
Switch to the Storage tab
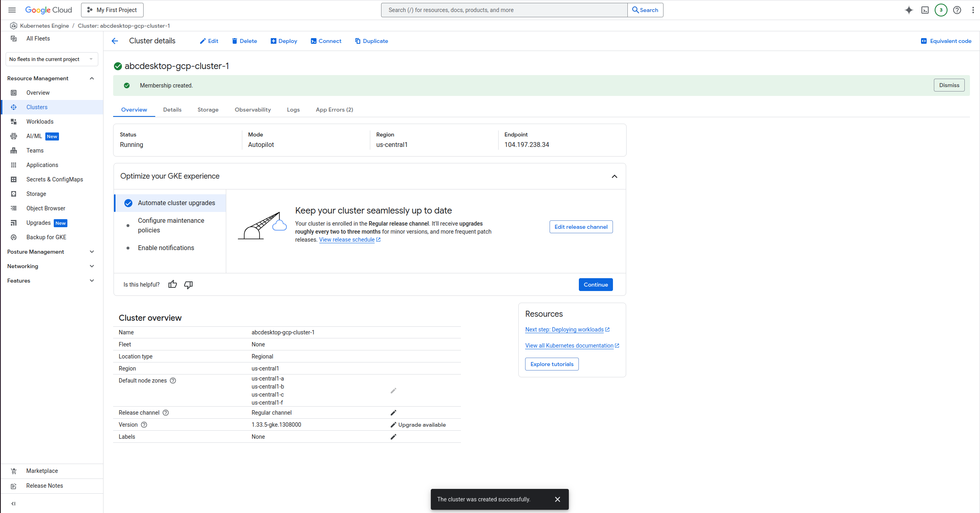208,110
